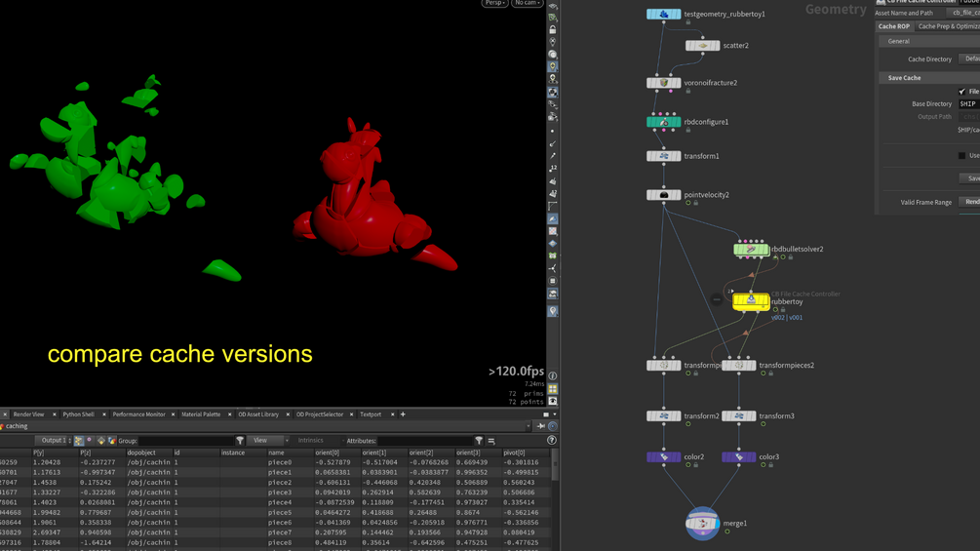Screen dimensions: 980x551
Task: Open the View dropdown in spreadsheet
Action: (x=267, y=441)
